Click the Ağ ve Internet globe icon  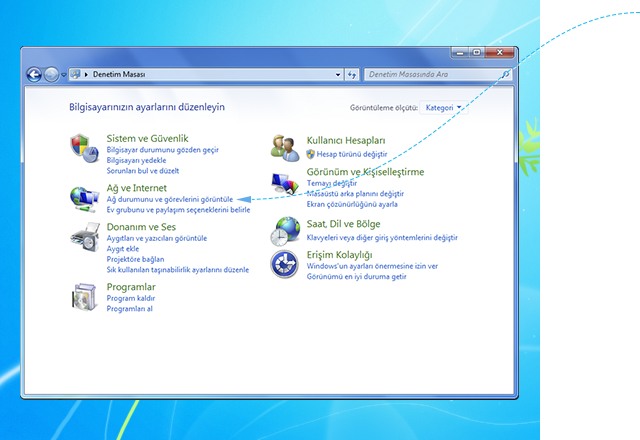click(x=84, y=199)
